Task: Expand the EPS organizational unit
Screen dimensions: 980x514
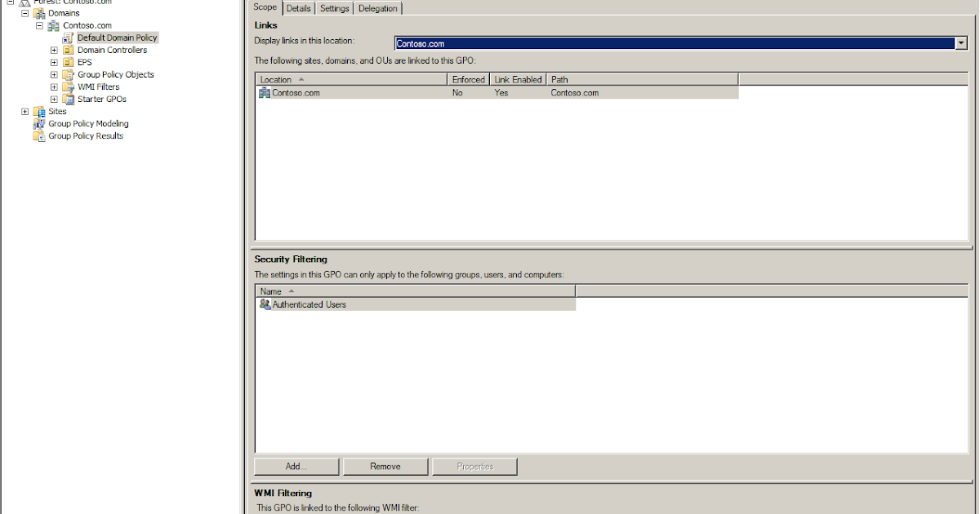Action: (53, 62)
